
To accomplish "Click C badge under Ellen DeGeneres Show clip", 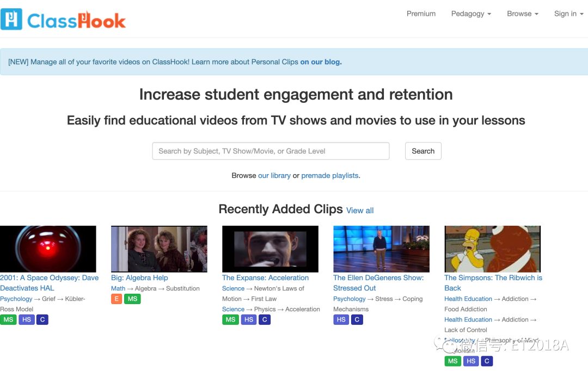I will click(357, 320).
